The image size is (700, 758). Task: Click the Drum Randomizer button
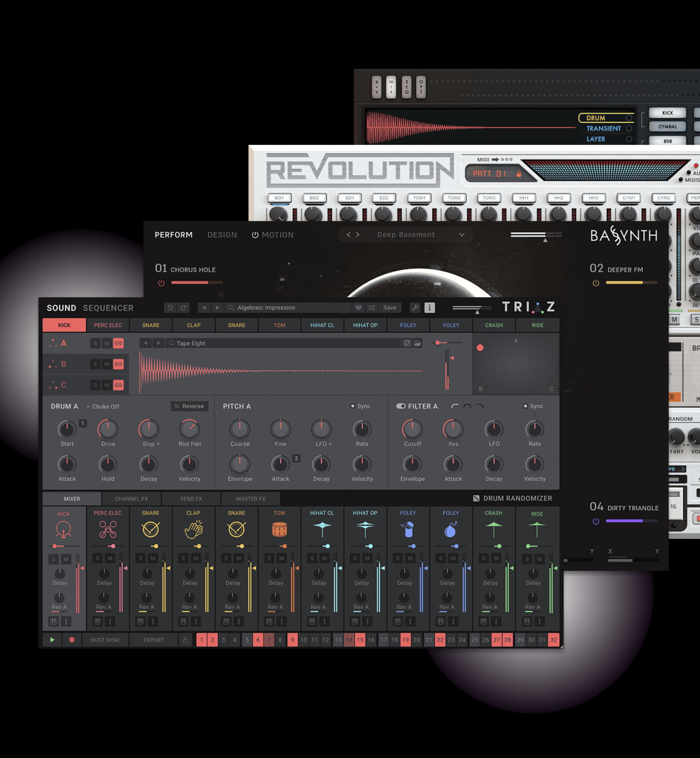(x=512, y=498)
